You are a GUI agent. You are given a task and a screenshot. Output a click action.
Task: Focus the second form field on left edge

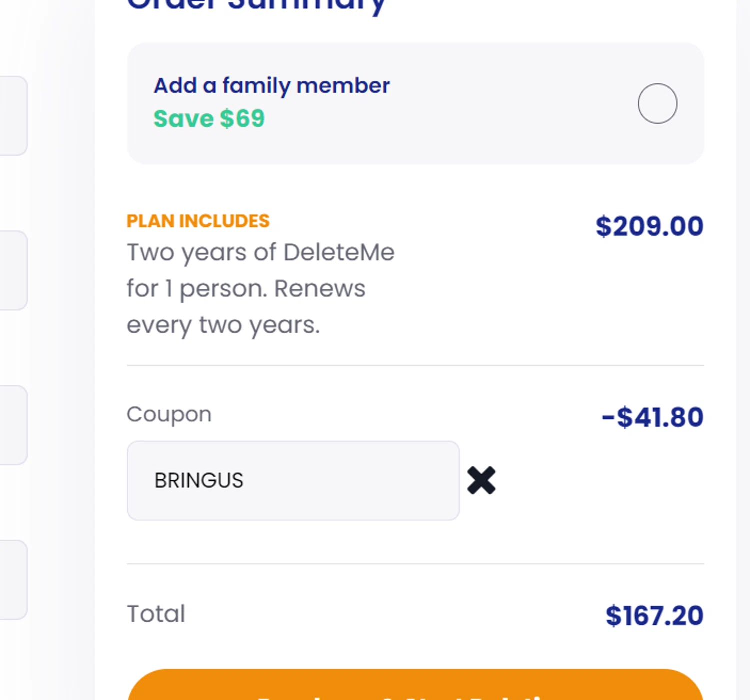pos(12,270)
